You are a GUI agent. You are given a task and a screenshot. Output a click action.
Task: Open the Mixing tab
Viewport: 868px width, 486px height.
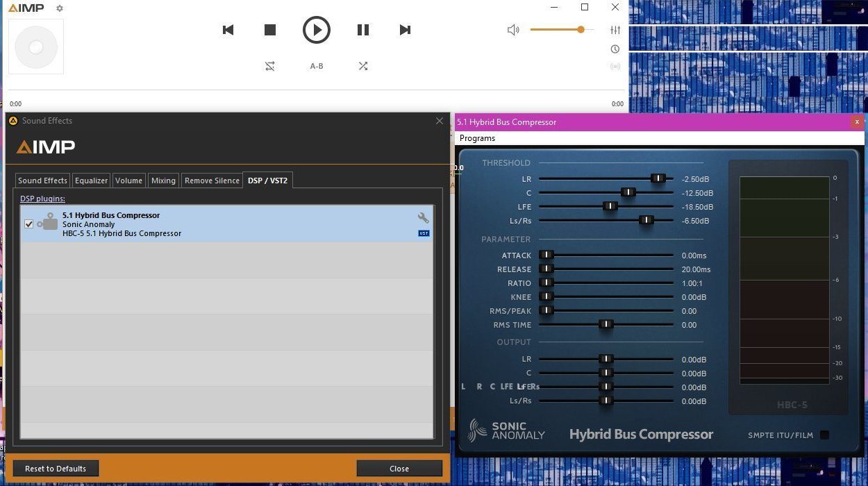163,181
